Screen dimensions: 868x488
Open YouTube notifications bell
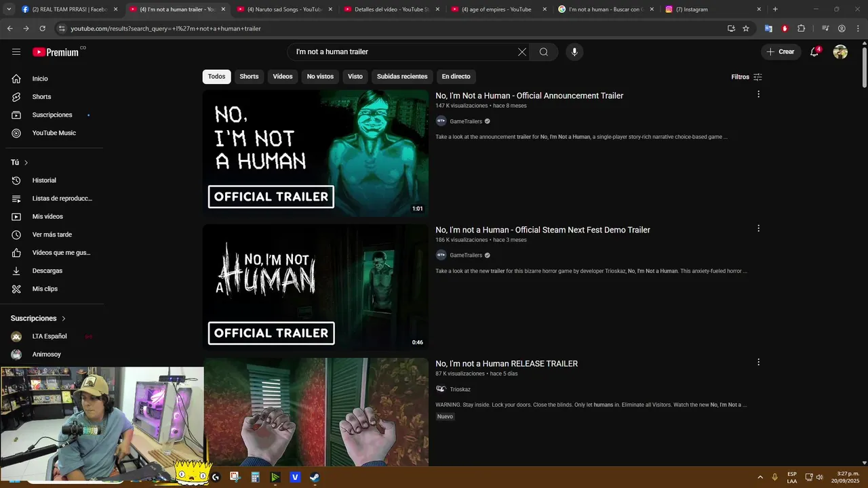(x=815, y=52)
